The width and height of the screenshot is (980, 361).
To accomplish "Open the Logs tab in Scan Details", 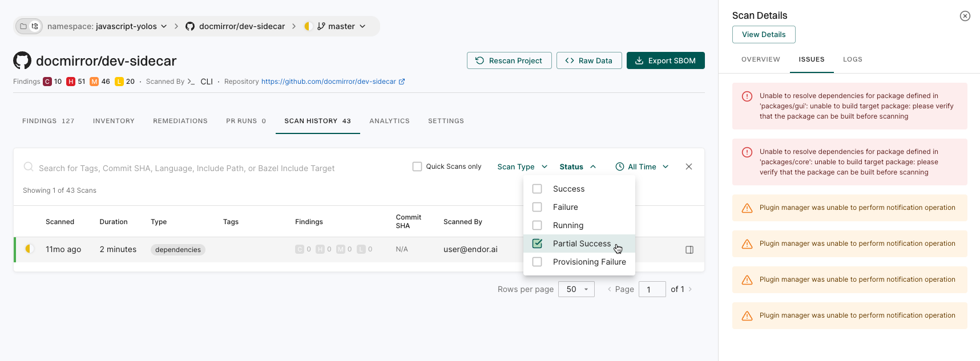I will 853,59.
